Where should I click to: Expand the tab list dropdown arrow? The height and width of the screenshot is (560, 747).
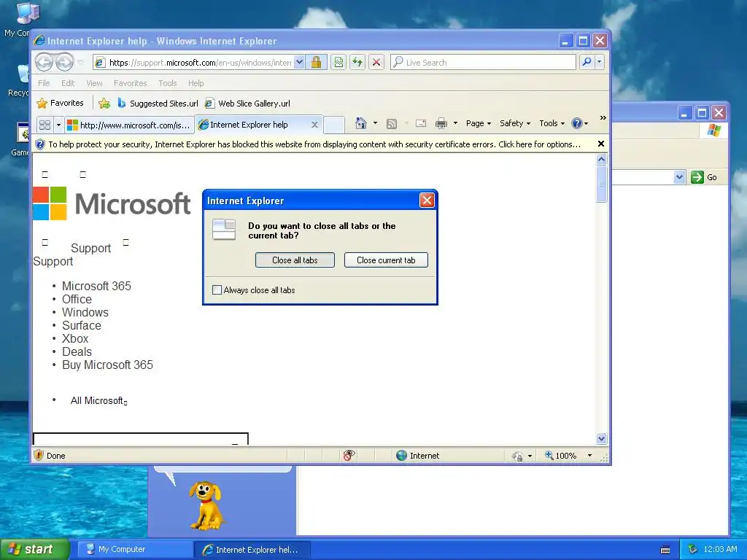point(58,125)
